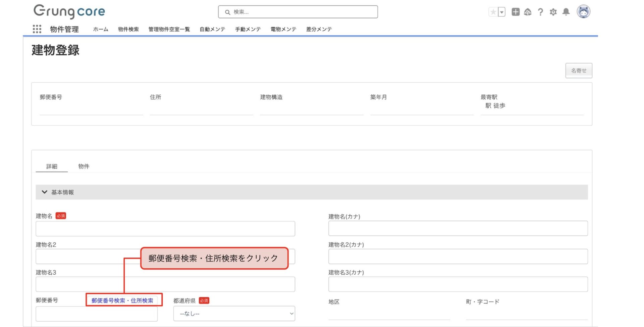
Task: Collapse the 基本情報 section
Action: point(45,192)
